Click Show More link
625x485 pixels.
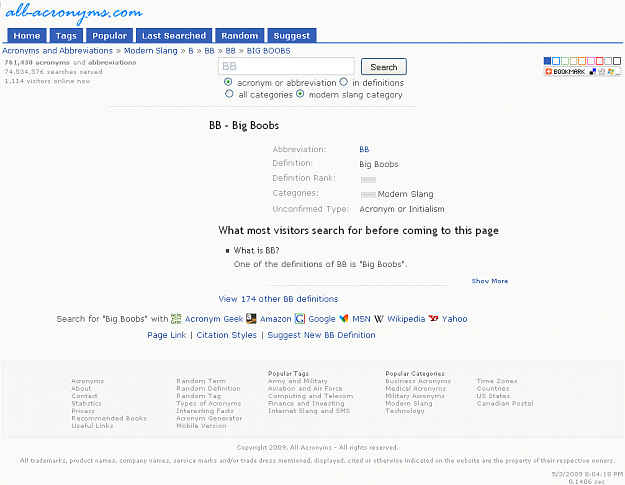(x=490, y=281)
